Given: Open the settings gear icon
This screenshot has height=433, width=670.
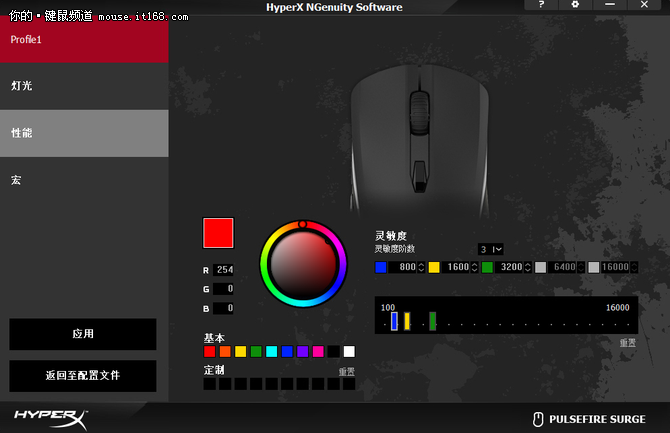Looking at the screenshot, I should coord(575,5).
